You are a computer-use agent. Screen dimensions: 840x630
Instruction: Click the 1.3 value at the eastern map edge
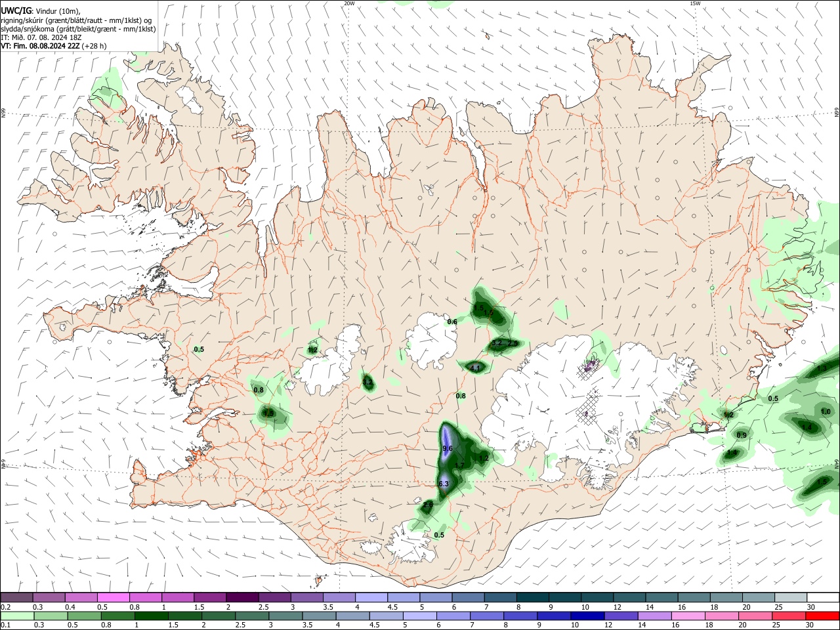(822, 369)
